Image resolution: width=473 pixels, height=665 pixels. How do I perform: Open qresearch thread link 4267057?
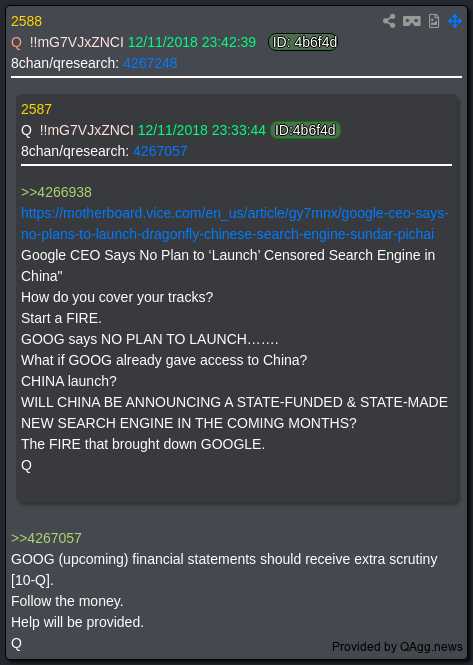(x=160, y=151)
